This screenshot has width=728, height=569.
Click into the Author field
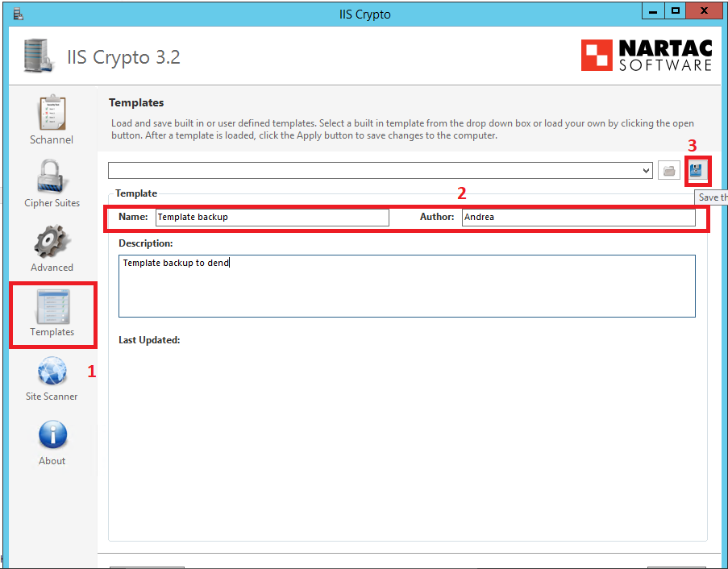click(579, 218)
